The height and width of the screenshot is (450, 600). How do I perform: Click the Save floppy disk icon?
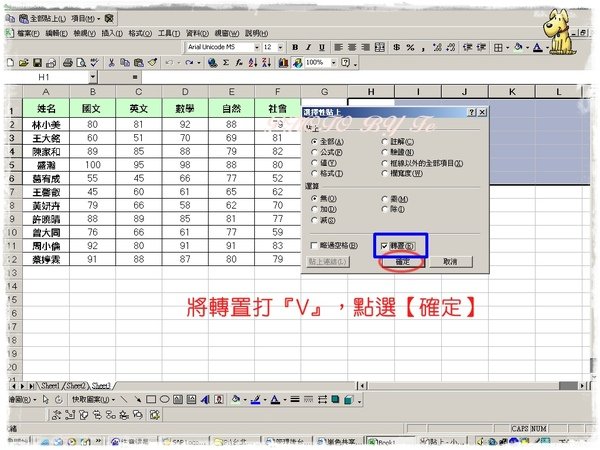37,62
